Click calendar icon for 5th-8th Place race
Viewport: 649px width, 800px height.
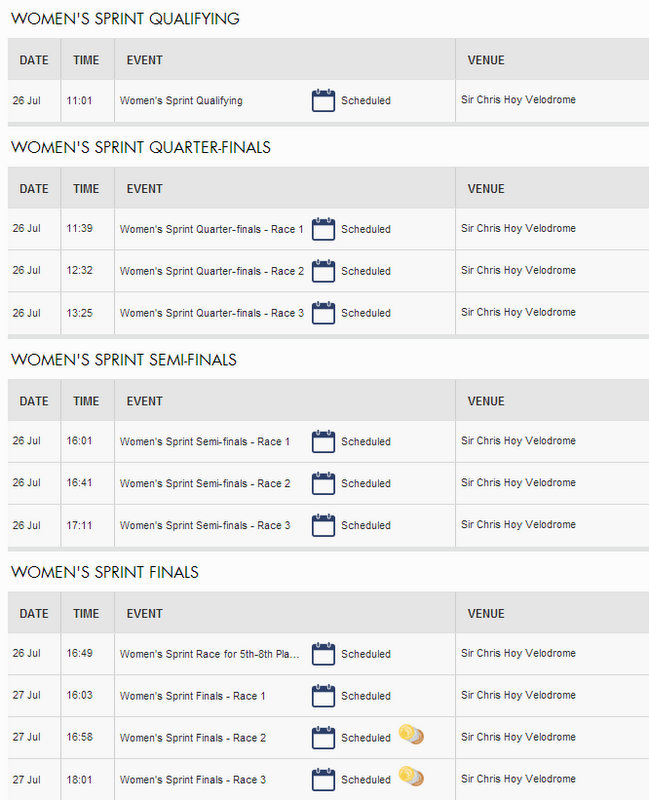[x=323, y=654]
